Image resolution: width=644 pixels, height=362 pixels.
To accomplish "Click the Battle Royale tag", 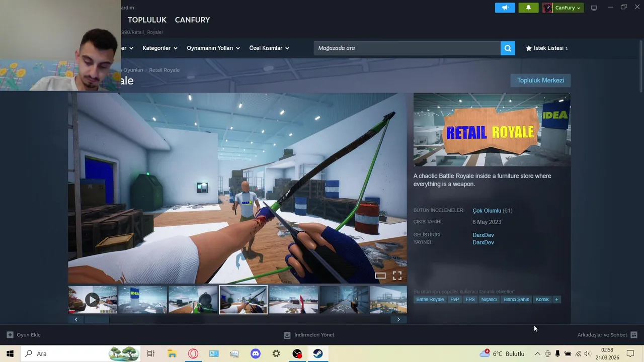I will pos(430,300).
